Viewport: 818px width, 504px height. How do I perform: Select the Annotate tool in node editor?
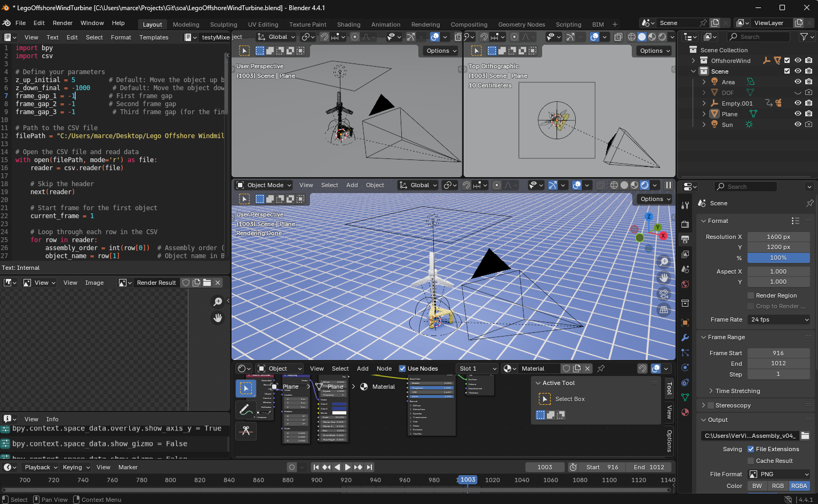tap(245, 410)
